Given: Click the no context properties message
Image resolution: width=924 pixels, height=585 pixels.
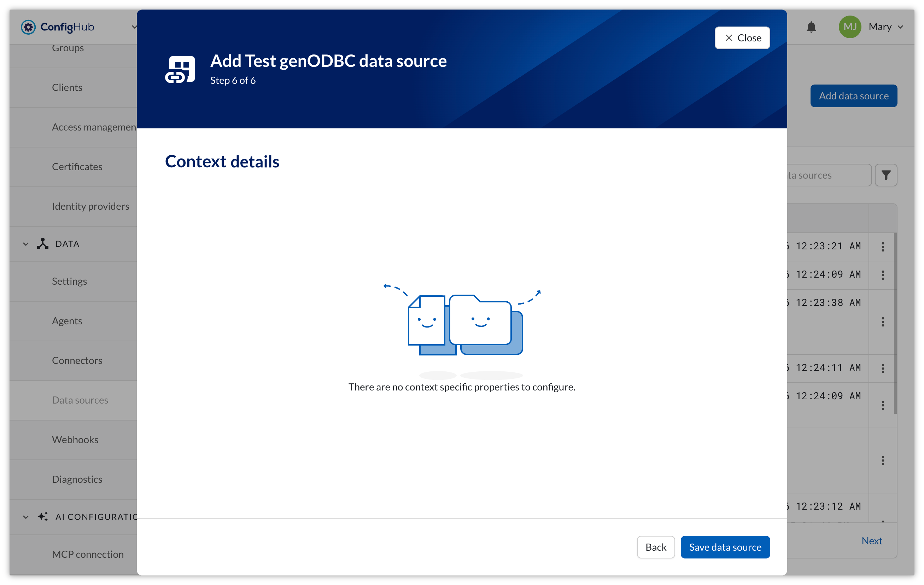Looking at the screenshot, I should (462, 387).
